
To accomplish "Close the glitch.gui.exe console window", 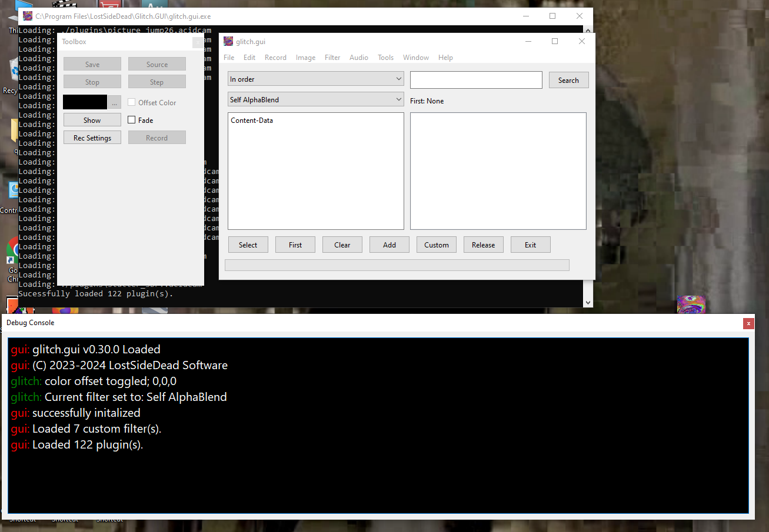I will [580, 16].
